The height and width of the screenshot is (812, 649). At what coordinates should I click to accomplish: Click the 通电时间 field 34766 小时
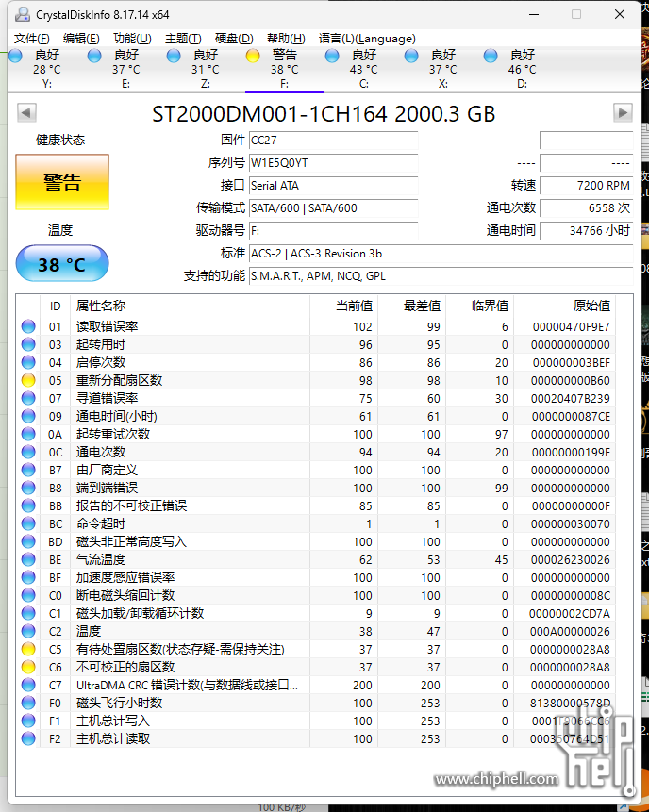point(587,230)
